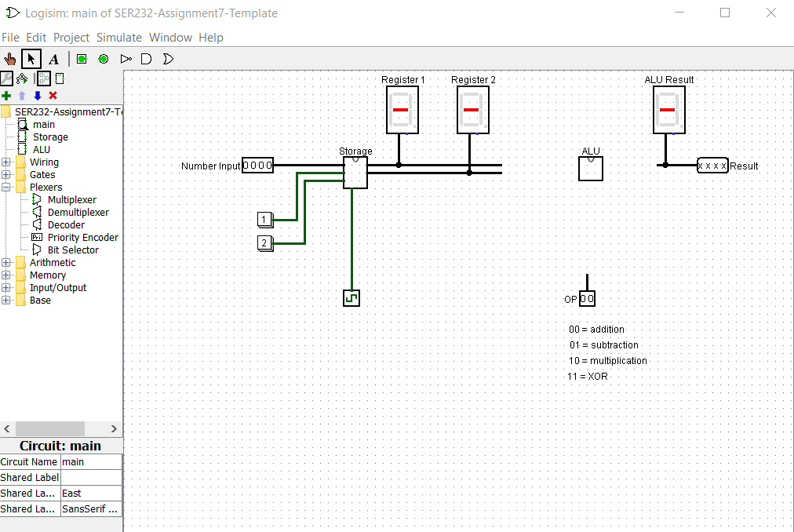Toggle the OP input bits
This screenshot has width=794, height=532.
tap(585, 299)
